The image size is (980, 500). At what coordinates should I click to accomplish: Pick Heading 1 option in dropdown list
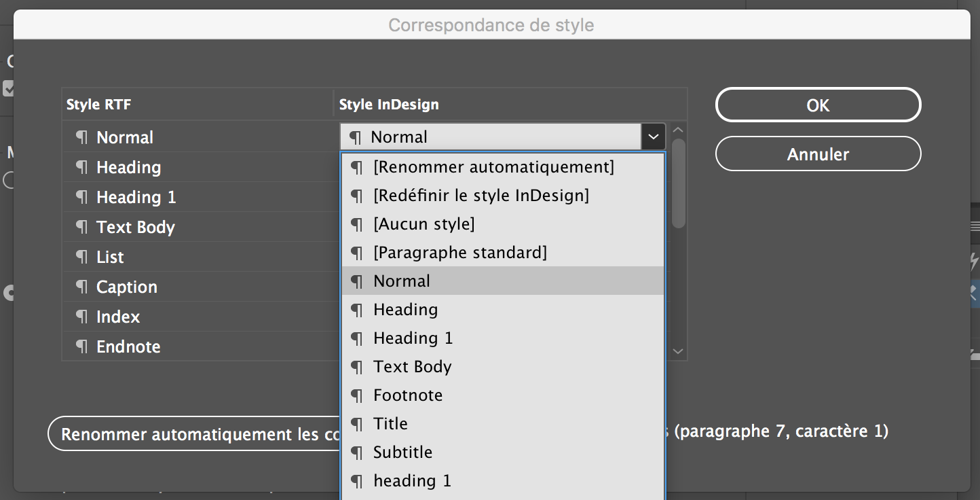click(502, 338)
